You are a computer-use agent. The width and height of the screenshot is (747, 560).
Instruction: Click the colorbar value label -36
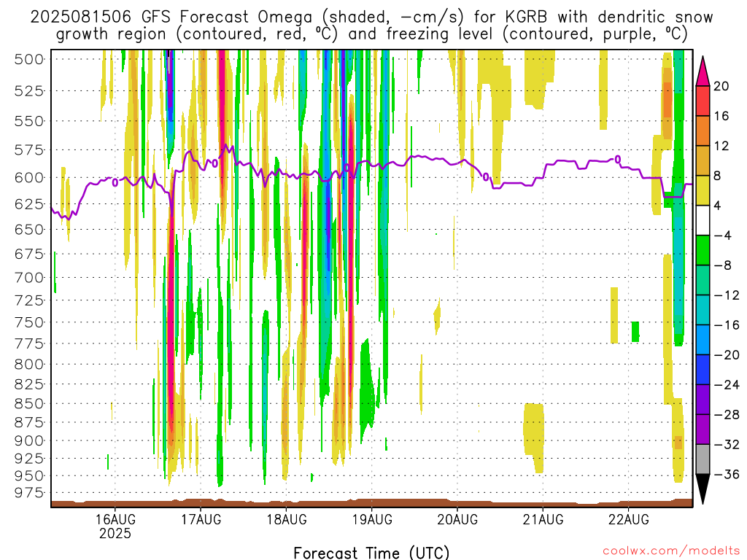(x=727, y=474)
